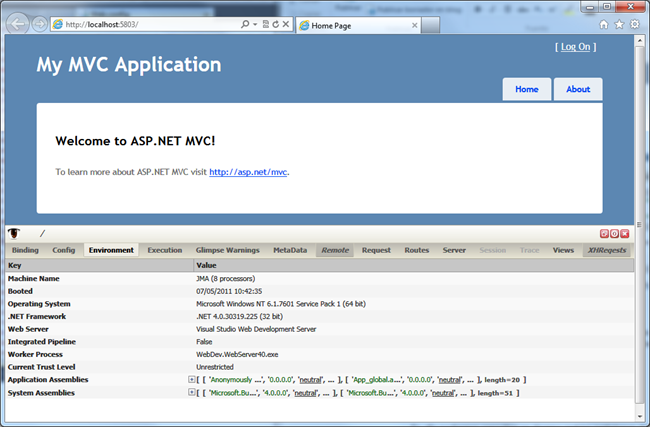Expand the System Assemblies row

point(192,392)
